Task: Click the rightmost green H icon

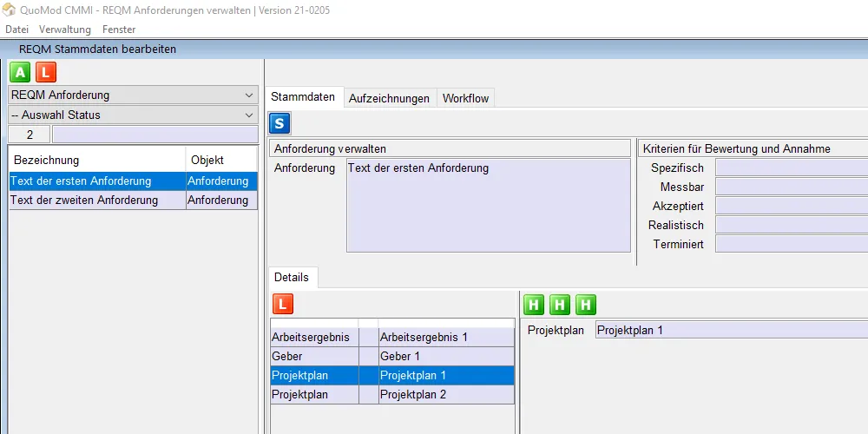Action: point(586,304)
